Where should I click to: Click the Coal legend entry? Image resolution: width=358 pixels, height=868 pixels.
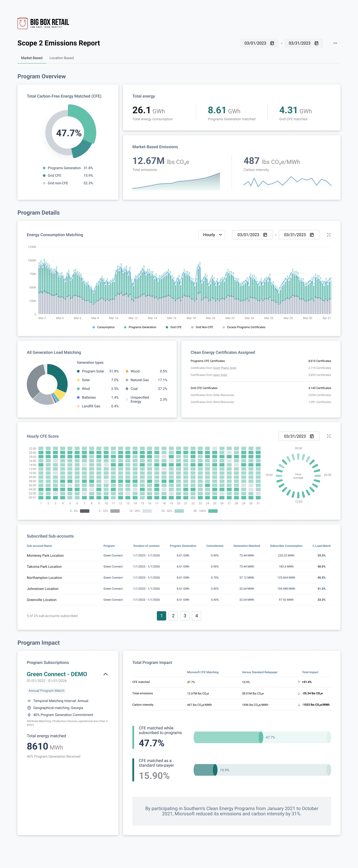click(146, 389)
